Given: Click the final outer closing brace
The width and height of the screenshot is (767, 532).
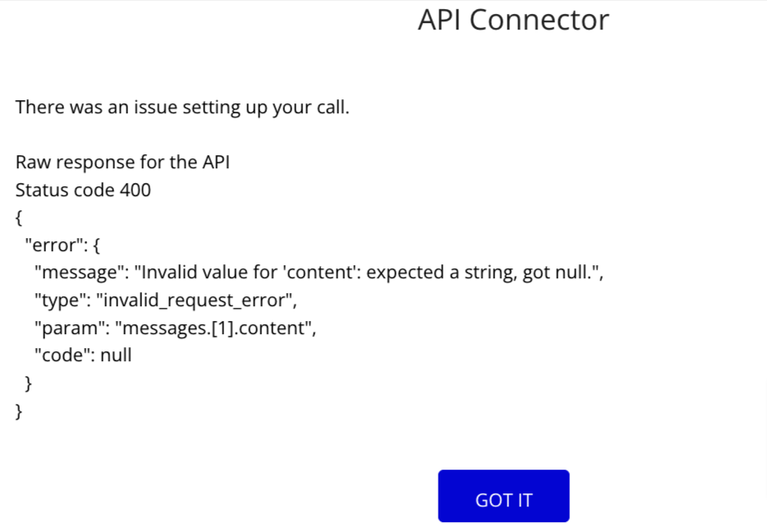Looking at the screenshot, I should (x=19, y=411).
